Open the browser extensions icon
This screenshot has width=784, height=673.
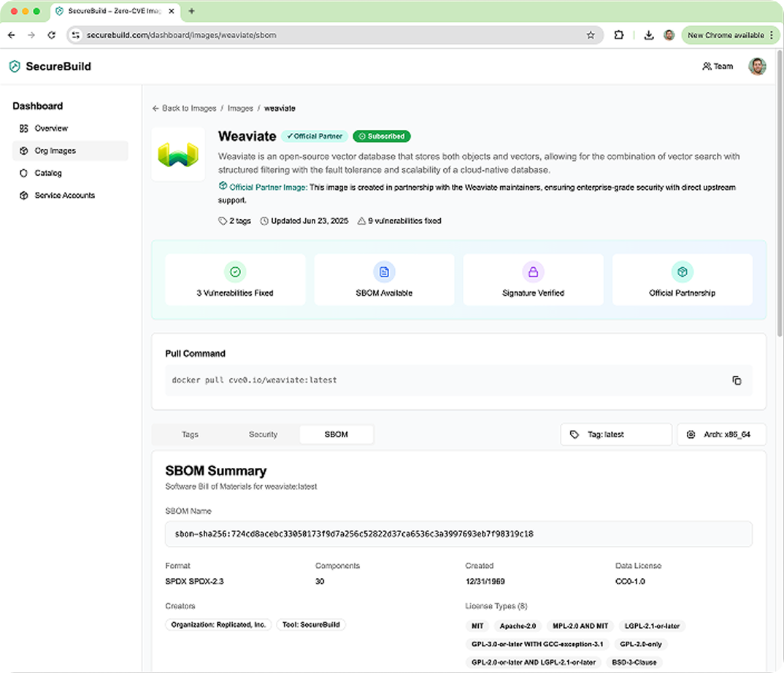618,35
